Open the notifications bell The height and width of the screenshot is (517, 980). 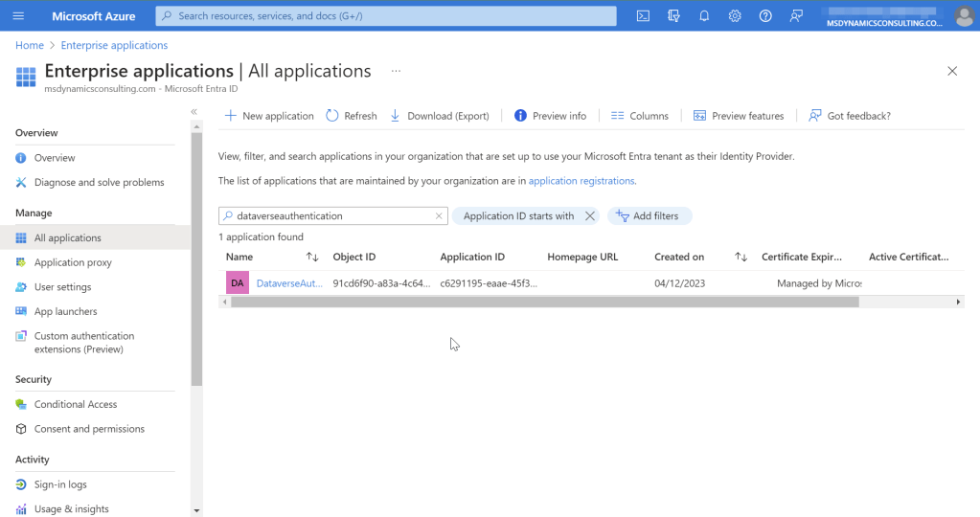(x=704, y=16)
